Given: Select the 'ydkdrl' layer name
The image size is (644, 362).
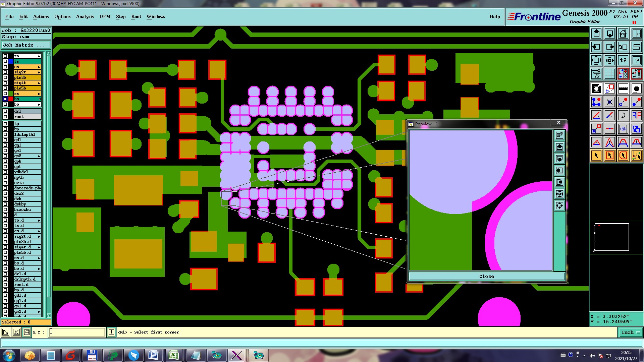Looking at the screenshot, I should [27, 172].
